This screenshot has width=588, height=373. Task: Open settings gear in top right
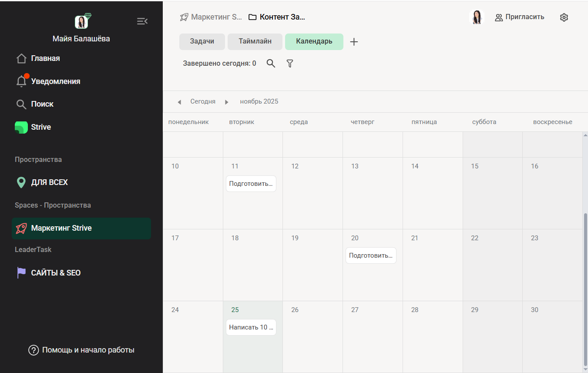coord(564,17)
